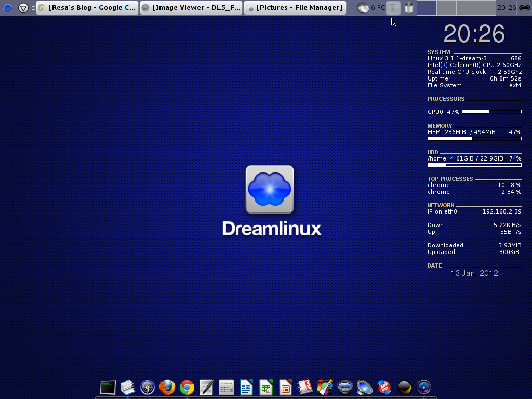The image size is (532, 399).
Task: Click the Downloaded total '5.93MiB'
Action: 510,245
